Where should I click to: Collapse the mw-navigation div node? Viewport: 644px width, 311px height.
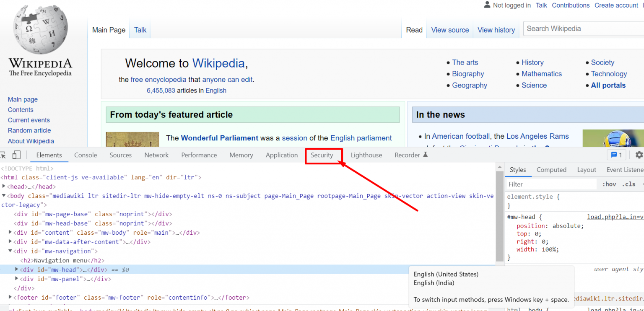tap(10, 251)
